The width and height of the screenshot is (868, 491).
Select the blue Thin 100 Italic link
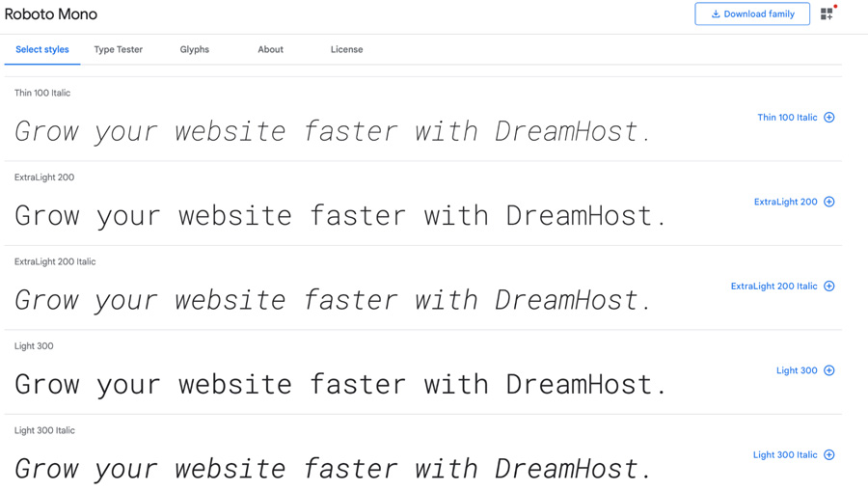[x=787, y=118]
